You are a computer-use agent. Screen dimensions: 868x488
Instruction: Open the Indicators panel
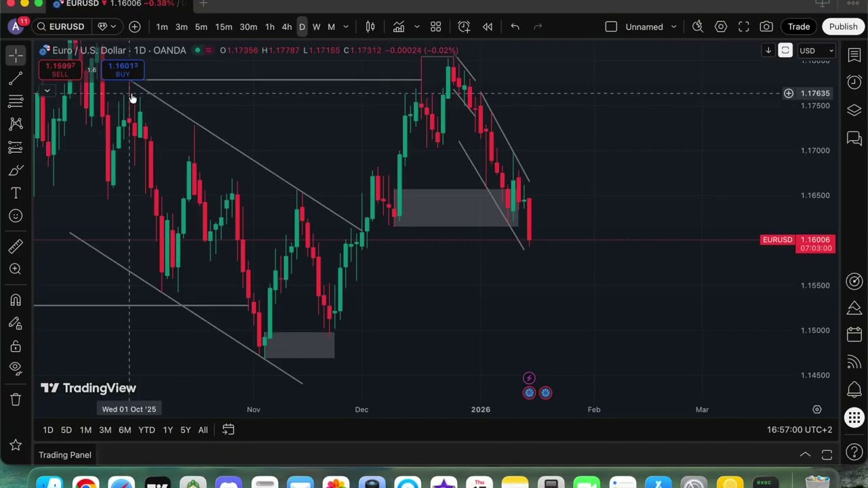coord(399,26)
